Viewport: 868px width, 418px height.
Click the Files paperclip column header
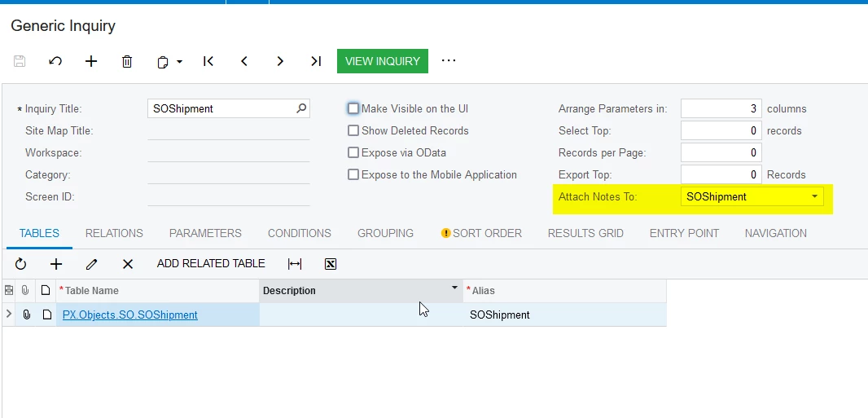click(x=25, y=290)
